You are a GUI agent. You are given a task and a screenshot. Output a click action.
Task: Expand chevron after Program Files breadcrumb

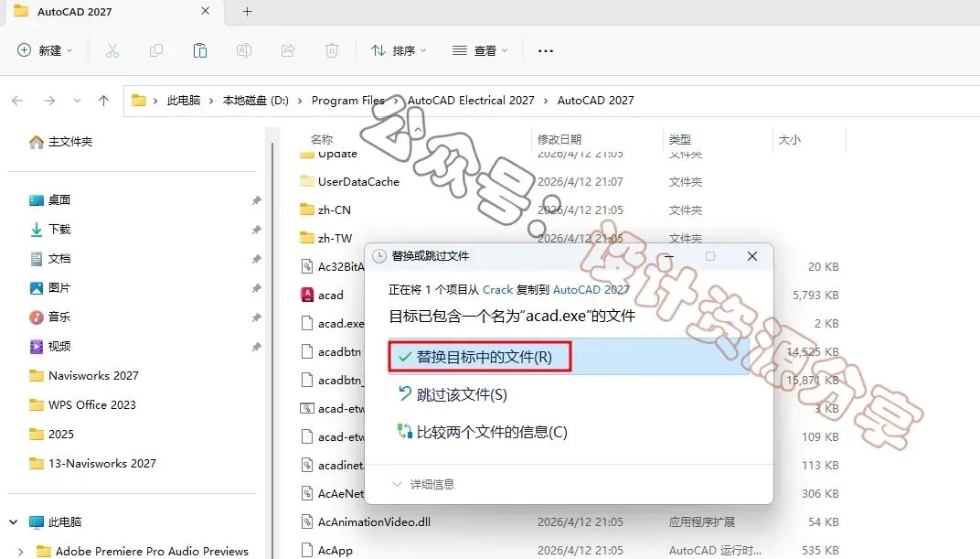[x=396, y=101]
